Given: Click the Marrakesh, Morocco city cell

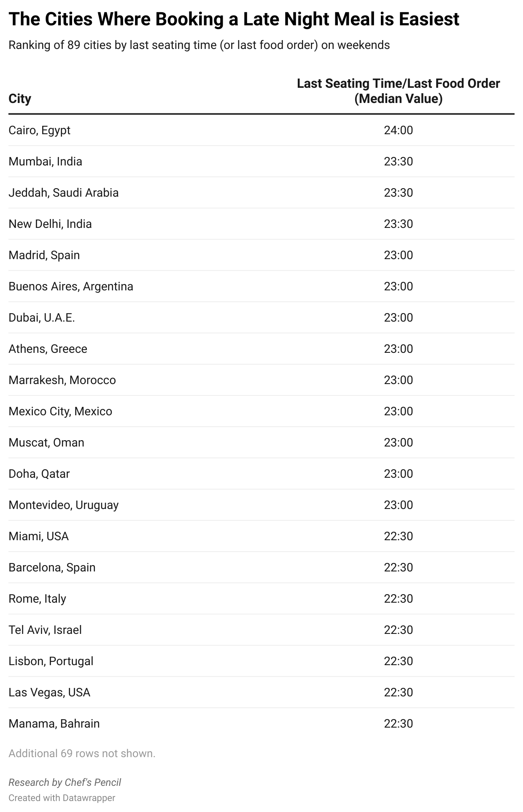Looking at the screenshot, I should tap(62, 380).
